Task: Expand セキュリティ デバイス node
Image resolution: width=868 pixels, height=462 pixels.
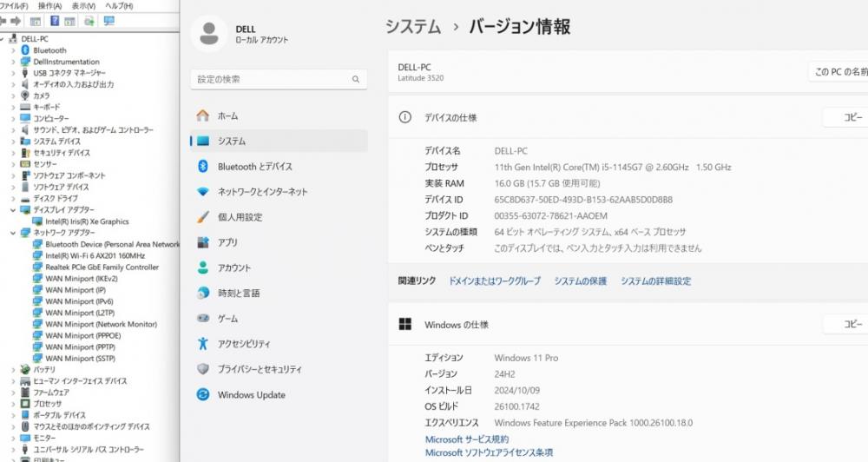Action: pyautogui.click(x=13, y=153)
